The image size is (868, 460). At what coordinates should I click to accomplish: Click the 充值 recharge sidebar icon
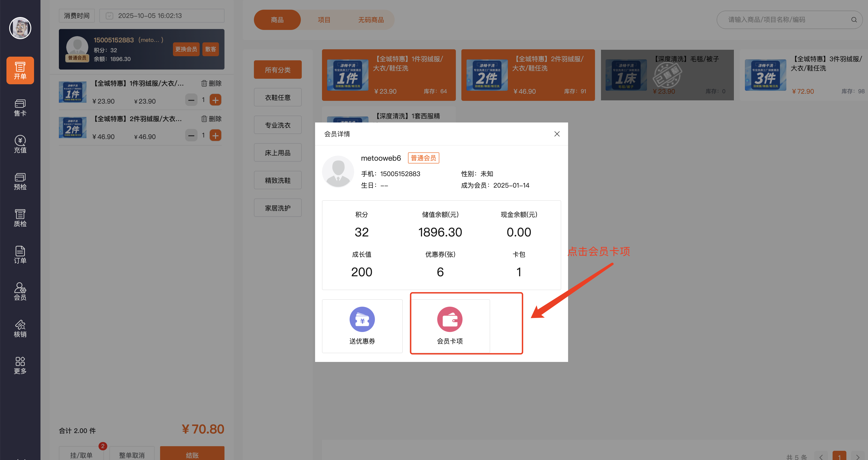[20, 144]
